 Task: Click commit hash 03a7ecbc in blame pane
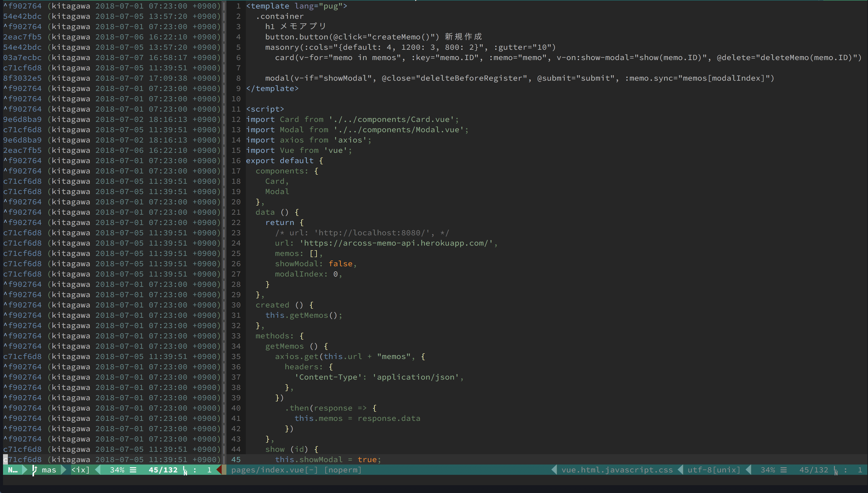(22, 58)
